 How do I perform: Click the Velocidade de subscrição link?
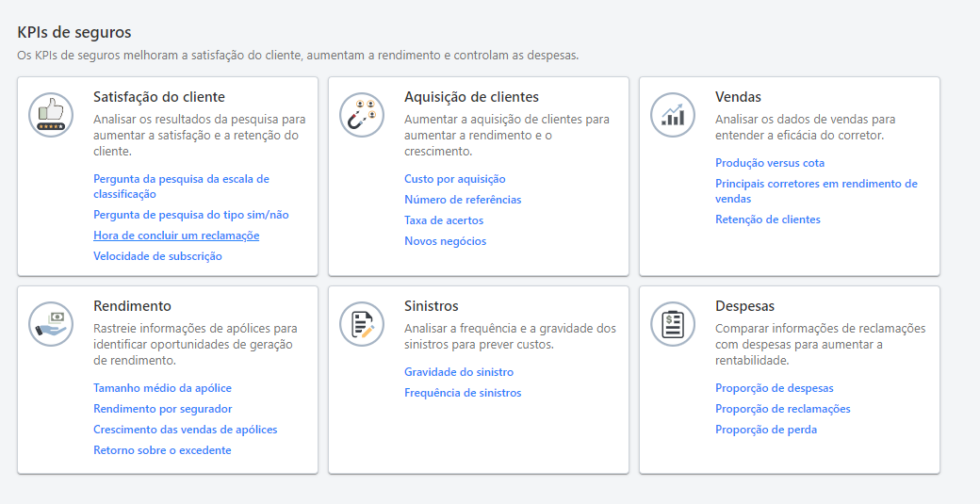(157, 256)
